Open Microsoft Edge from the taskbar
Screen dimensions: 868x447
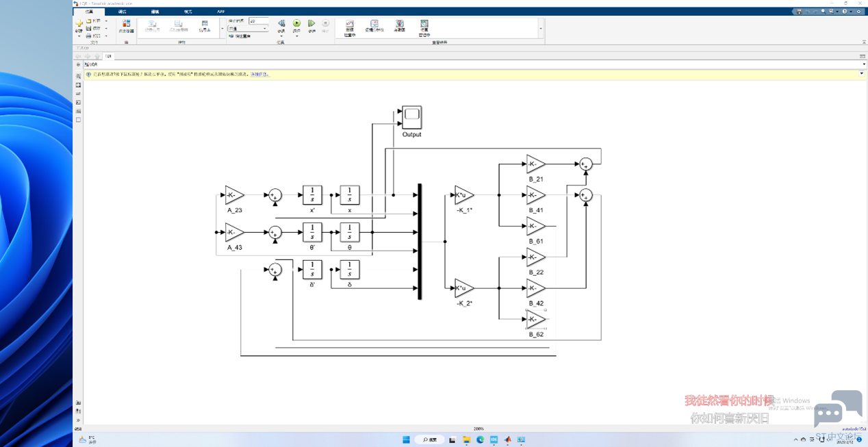click(481, 439)
